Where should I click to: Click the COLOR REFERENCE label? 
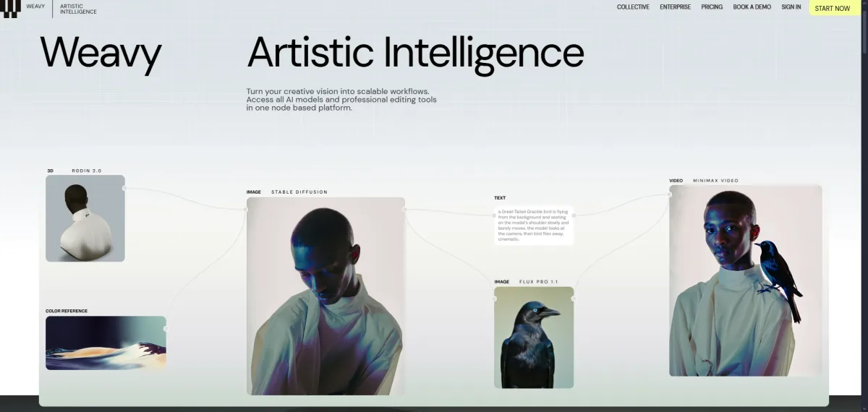67,311
